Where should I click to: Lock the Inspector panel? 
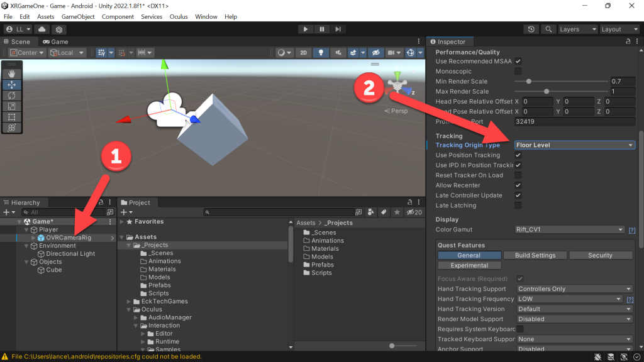pyautogui.click(x=628, y=41)
